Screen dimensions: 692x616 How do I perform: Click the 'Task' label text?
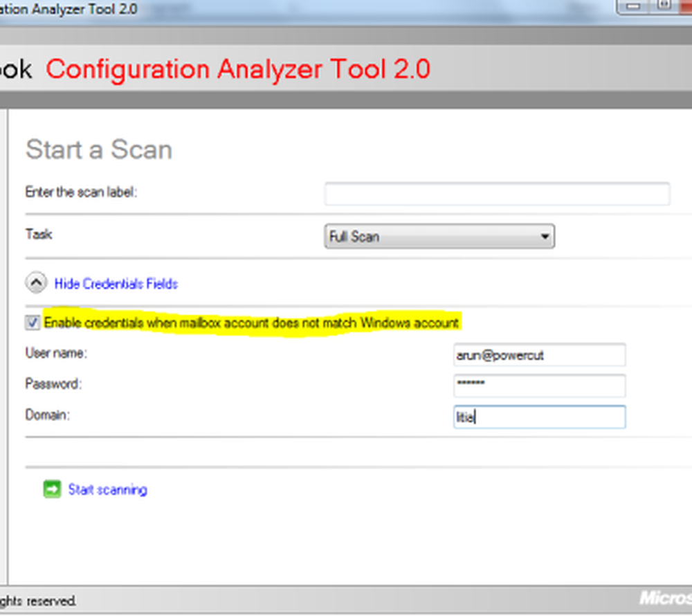(x=39, y=234)
